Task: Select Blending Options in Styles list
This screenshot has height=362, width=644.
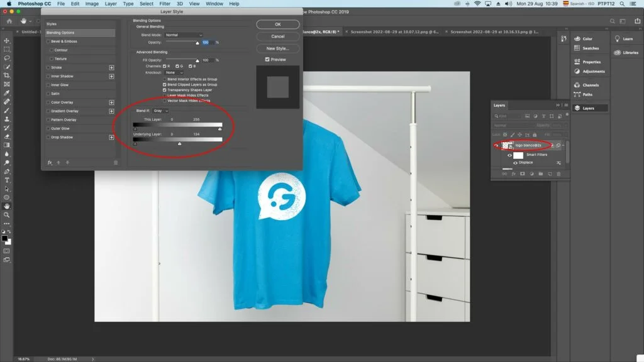Action: [x=80, y=33]
